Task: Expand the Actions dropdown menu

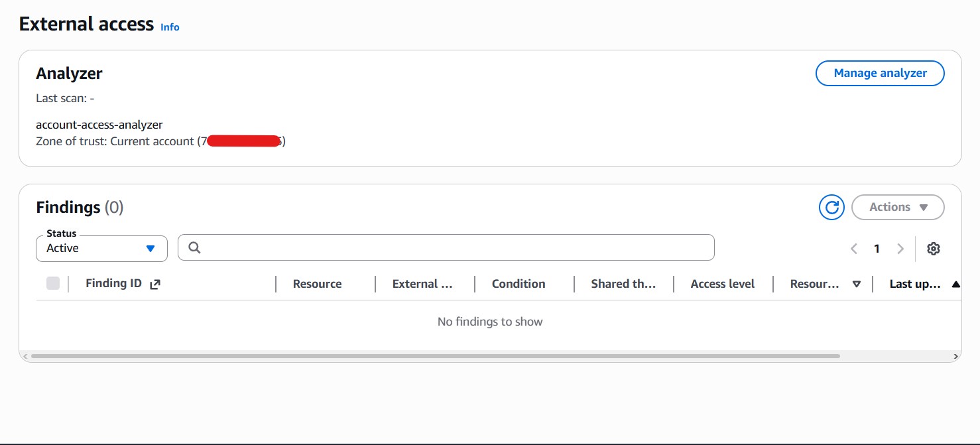Action: 898,207
